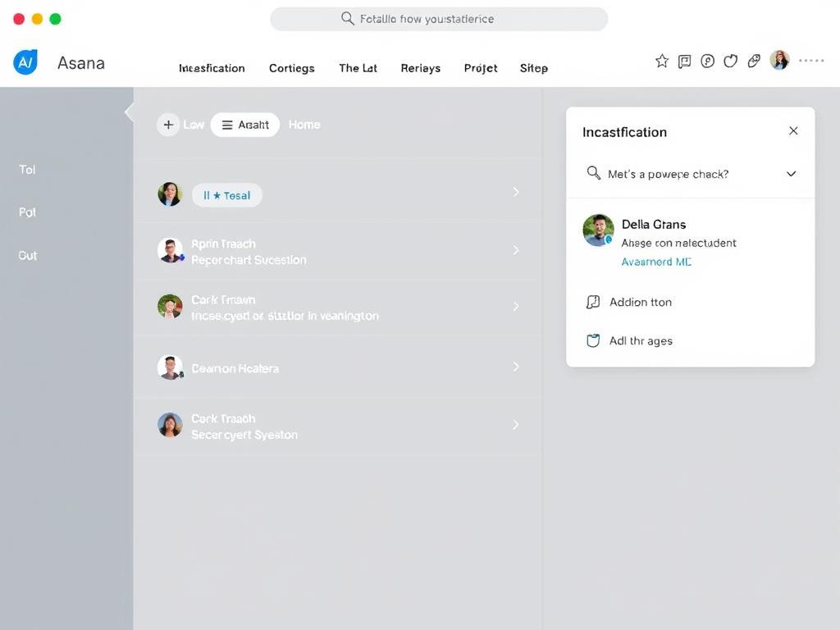Screen dimensions: 840x630
Task: Open the Avasmord ME link
Action: 656,262
